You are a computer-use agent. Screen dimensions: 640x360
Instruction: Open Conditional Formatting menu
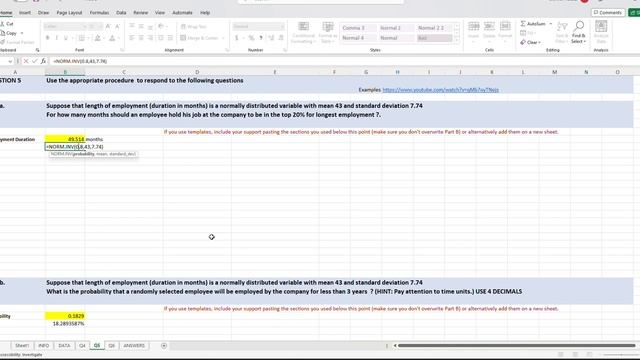303,33
